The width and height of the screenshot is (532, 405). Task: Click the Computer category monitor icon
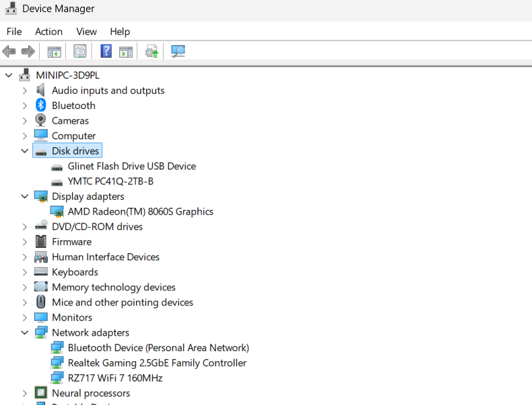(x=40, y=135)
